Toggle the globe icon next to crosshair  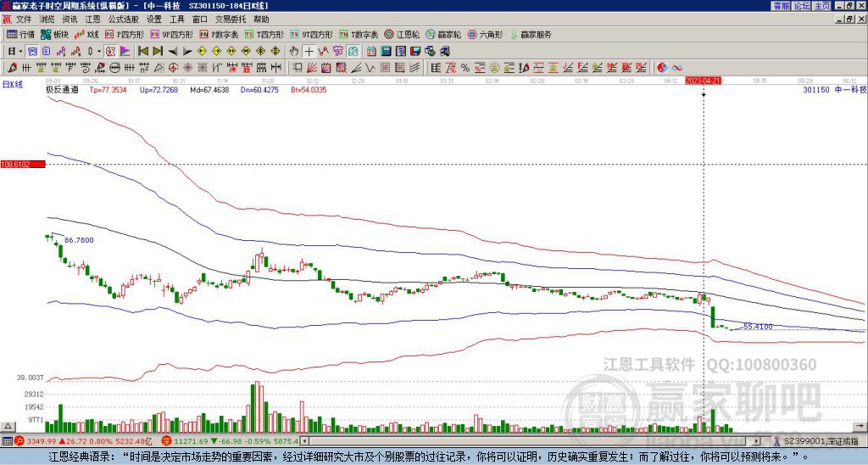(x=353, y=51)
